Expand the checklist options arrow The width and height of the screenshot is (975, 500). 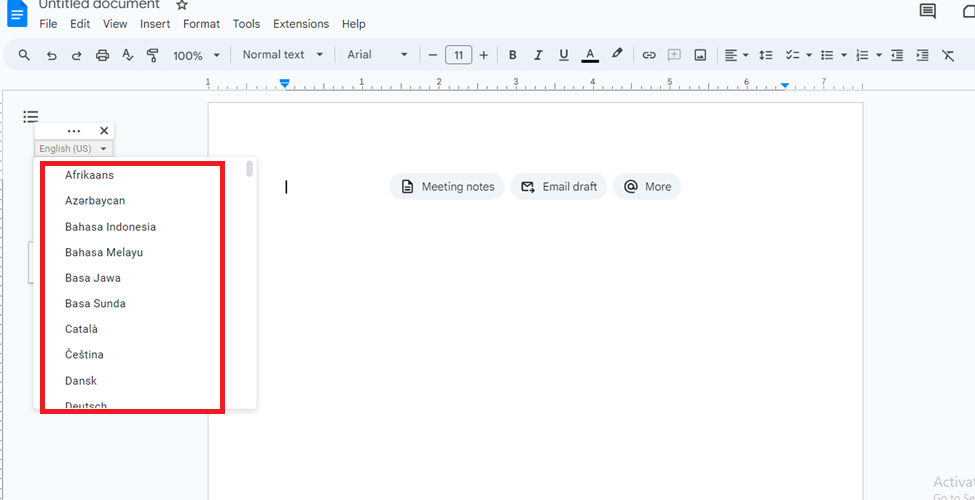tap(809, 55)
